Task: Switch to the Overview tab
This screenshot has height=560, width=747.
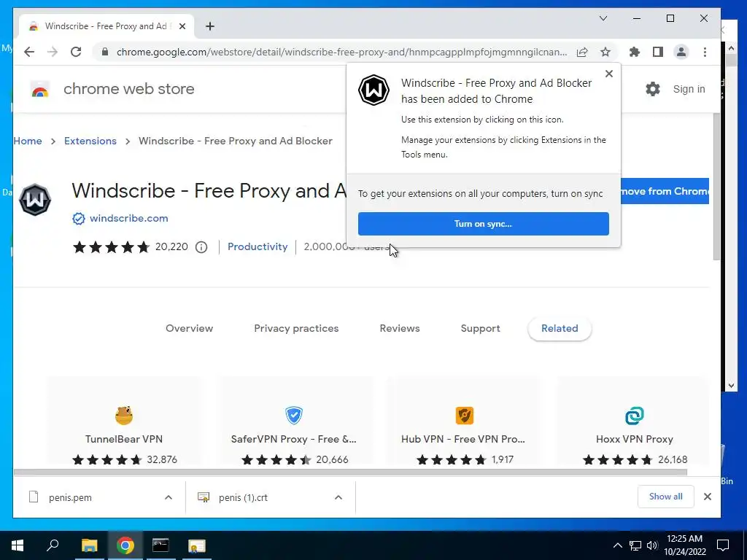Action: tap(189, 328)
